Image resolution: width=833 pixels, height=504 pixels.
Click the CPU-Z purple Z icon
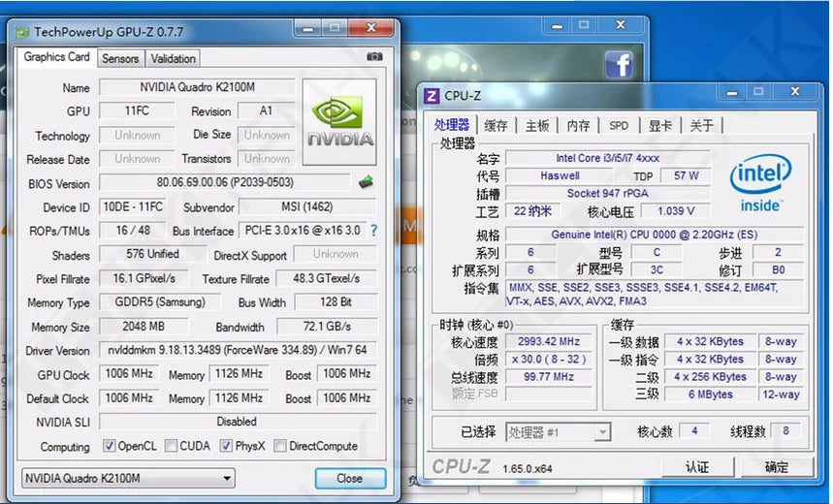coord(432,96)
